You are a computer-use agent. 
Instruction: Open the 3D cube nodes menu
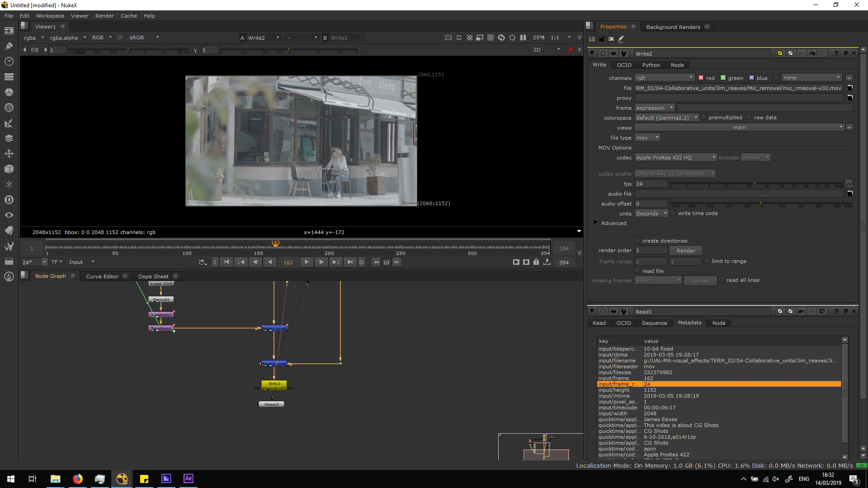tap(9, 169)
